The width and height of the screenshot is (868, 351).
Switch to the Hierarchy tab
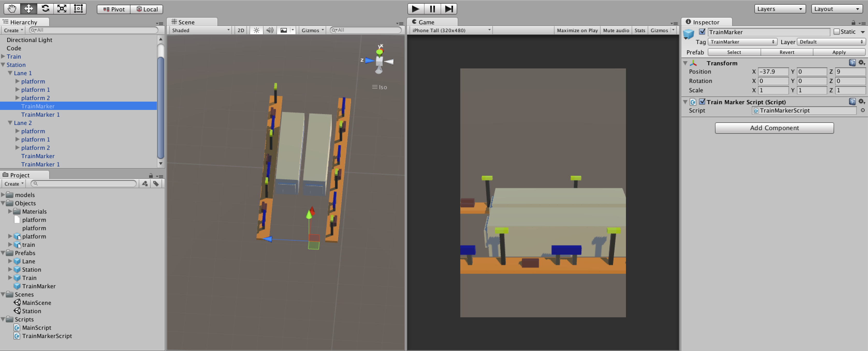tap(24, 22)
